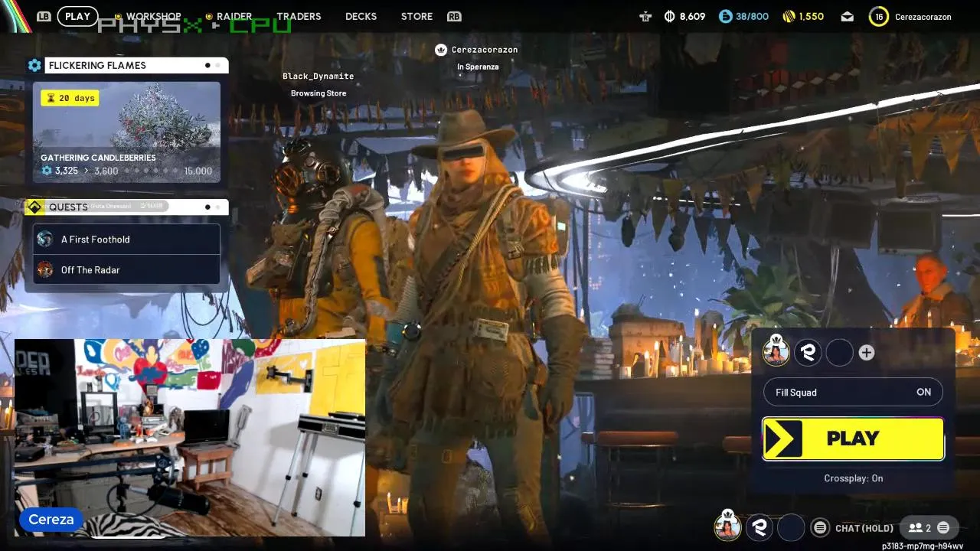Click the webcam overlay feed
Viewport: 980px width, 551px height.
click(x=190, y=438)
